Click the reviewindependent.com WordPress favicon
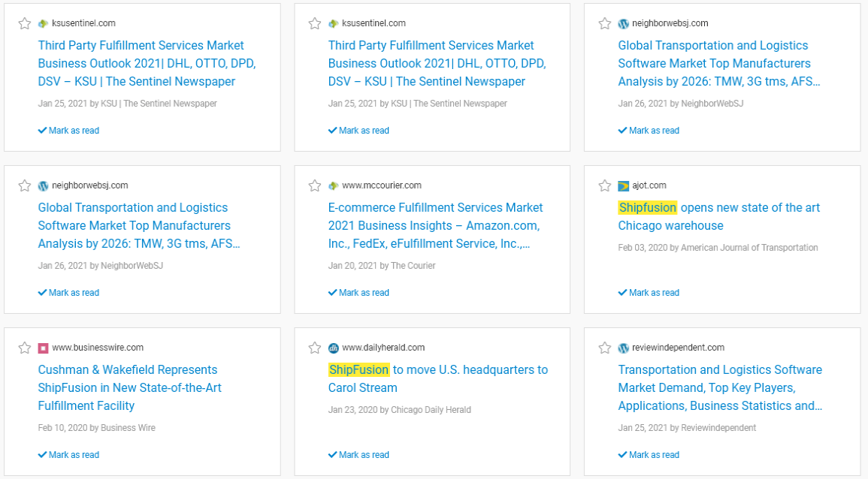The height and width of the screenshot is (479, 868). tap(623, 348)
